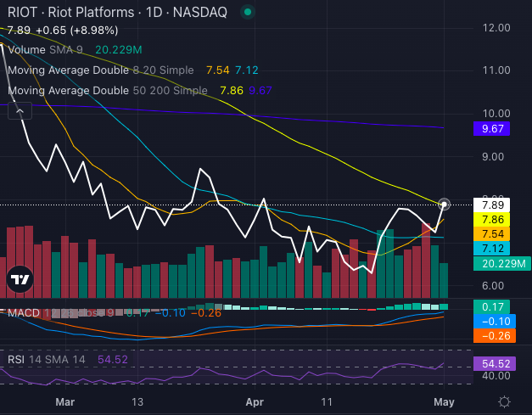This screenshot has width=532, height=415.
Task: Click the 0.17 MACD histogram axis label
Action: [x=491, y=307]
